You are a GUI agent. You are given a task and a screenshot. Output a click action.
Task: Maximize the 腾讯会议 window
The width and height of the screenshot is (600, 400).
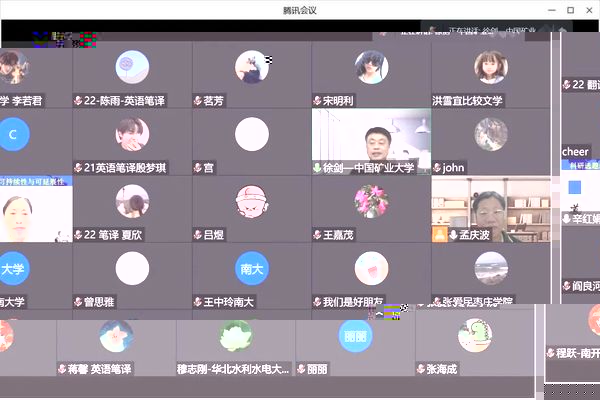coord(571,10)
